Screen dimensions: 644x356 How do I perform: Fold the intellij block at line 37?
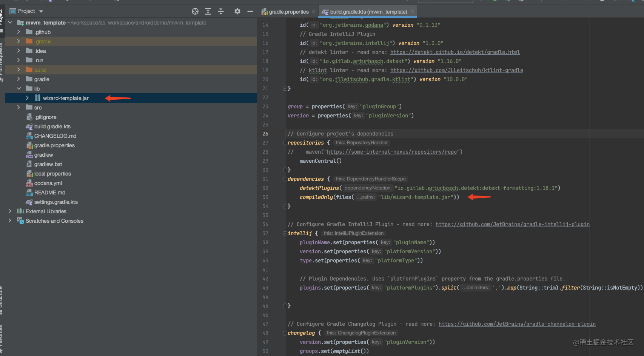tap(285, 233)
